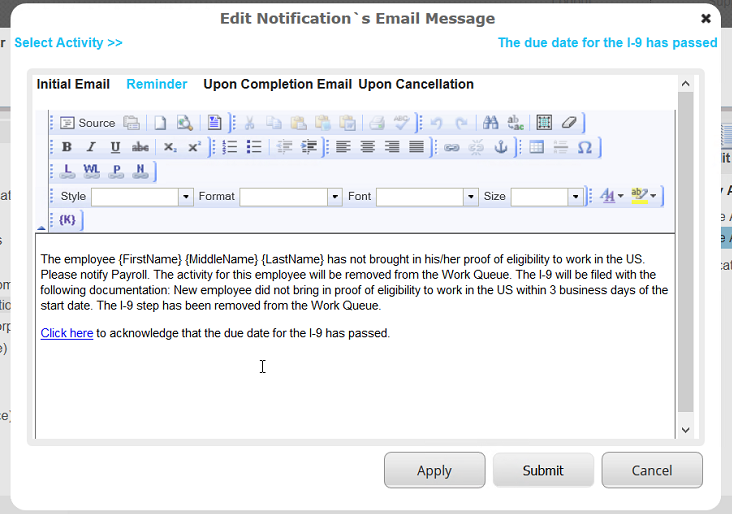Insert an Anchor
This screenshot has height=514, width=732.
(501, 148)
